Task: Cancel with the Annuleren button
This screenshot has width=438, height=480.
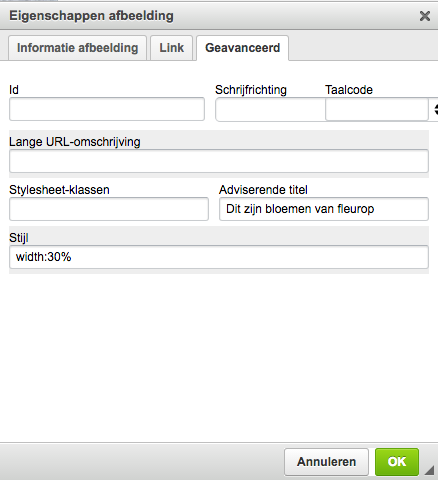Action: pyautogui.click(x=326, y=462)
